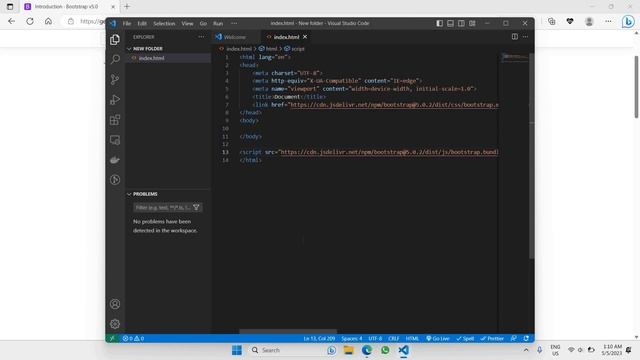Refresh the page in Edge browser
Image resolution: width=640 pixels, height=360 pixels.
click(30, 21)
